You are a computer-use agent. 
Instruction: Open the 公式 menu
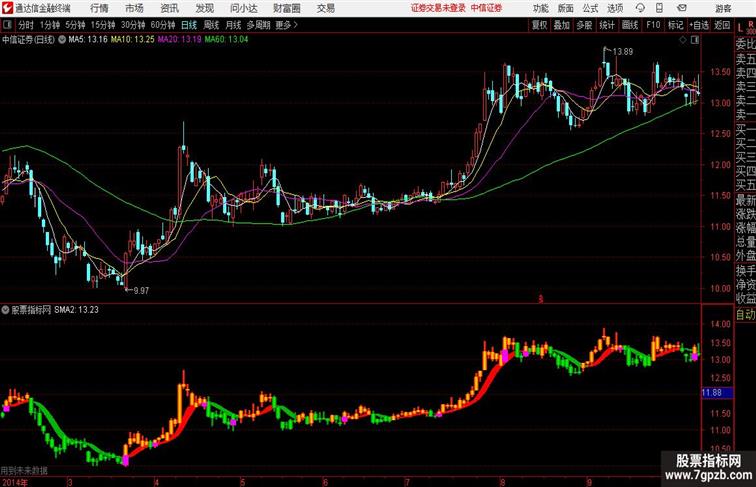(x=590, y=8)
